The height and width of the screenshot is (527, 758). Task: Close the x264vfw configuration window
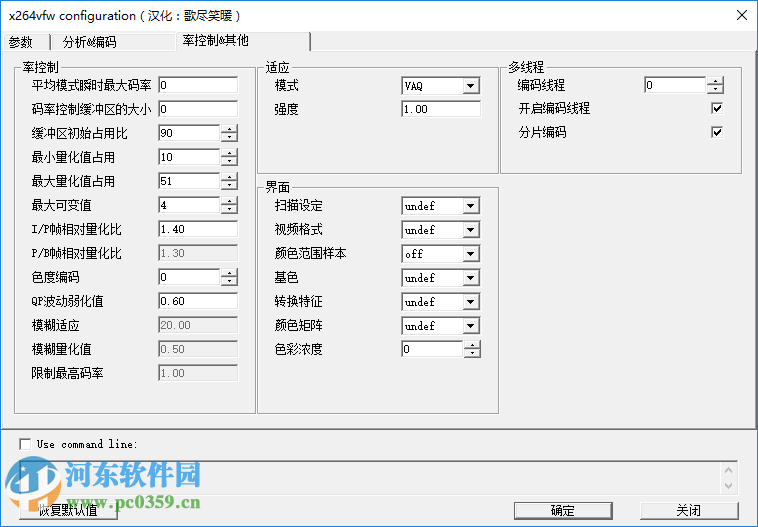click(x=742, y=15)
